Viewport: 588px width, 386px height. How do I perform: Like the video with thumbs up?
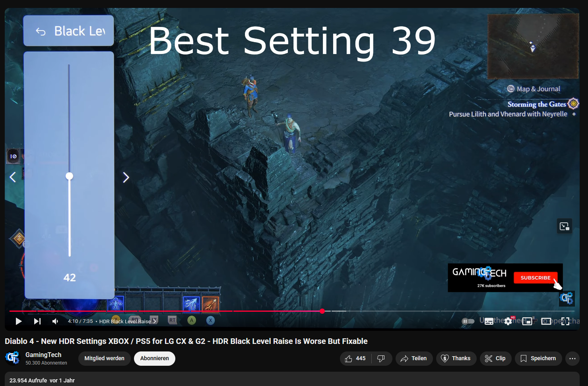click(x=355, y=359)
